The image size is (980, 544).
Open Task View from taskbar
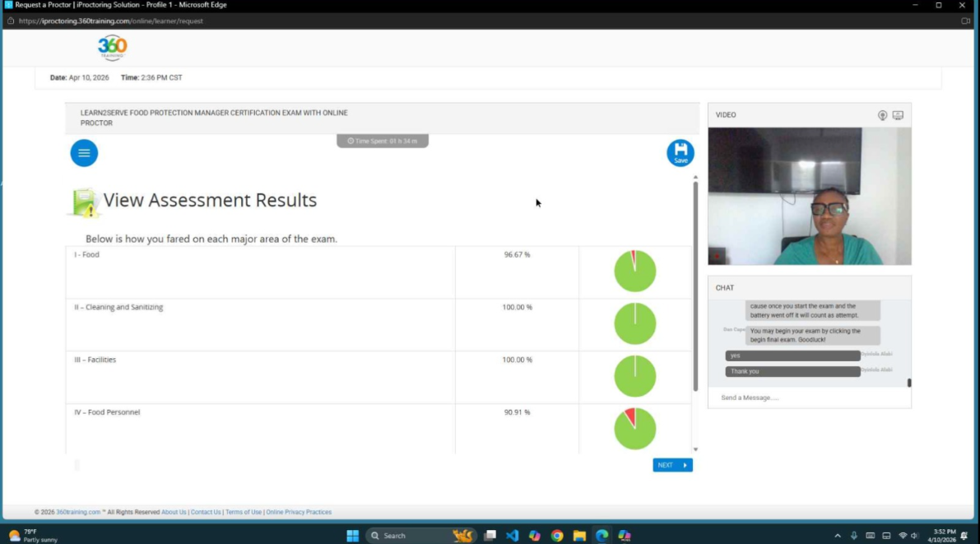click(x=490, y=536)
